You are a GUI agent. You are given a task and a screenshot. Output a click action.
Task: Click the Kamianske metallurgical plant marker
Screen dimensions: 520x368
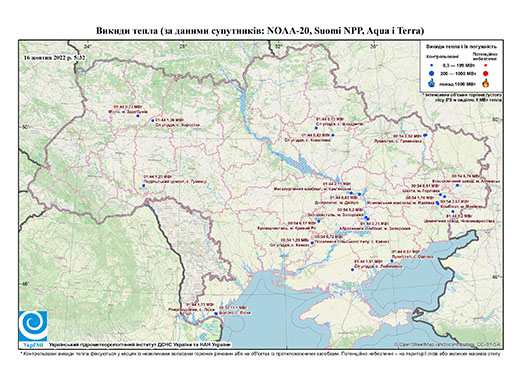tap(351, 193)
